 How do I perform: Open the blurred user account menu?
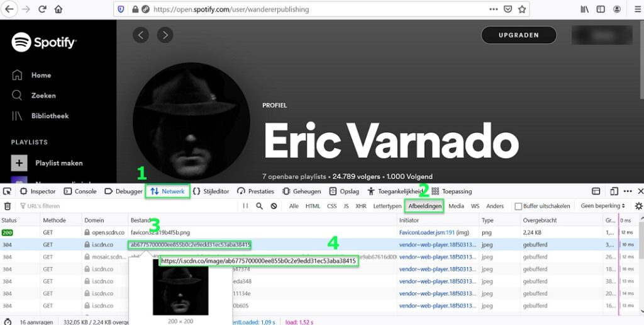coord(602,35)
